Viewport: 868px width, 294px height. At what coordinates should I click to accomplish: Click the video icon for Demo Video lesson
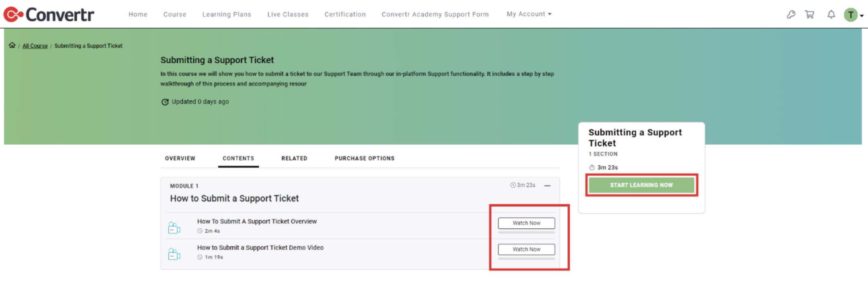click(x=174, y=254)
